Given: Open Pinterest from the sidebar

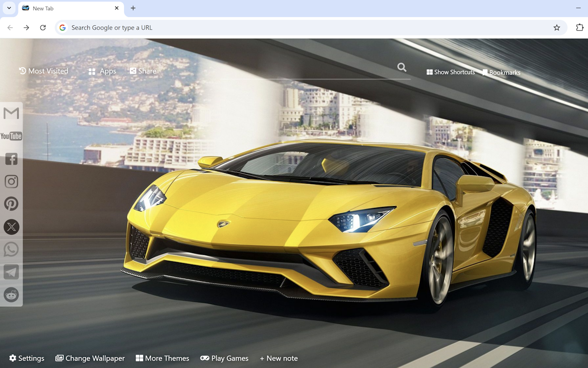Looking at the screenshot, I should 11,204.
